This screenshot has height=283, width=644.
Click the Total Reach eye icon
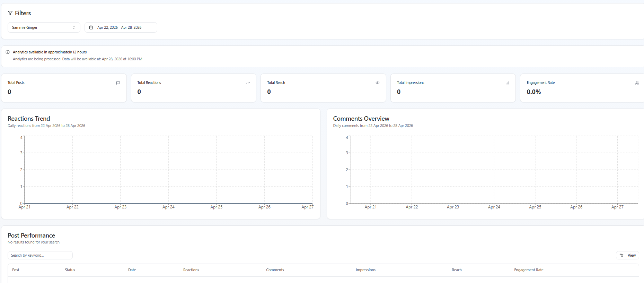coord(378,83)
